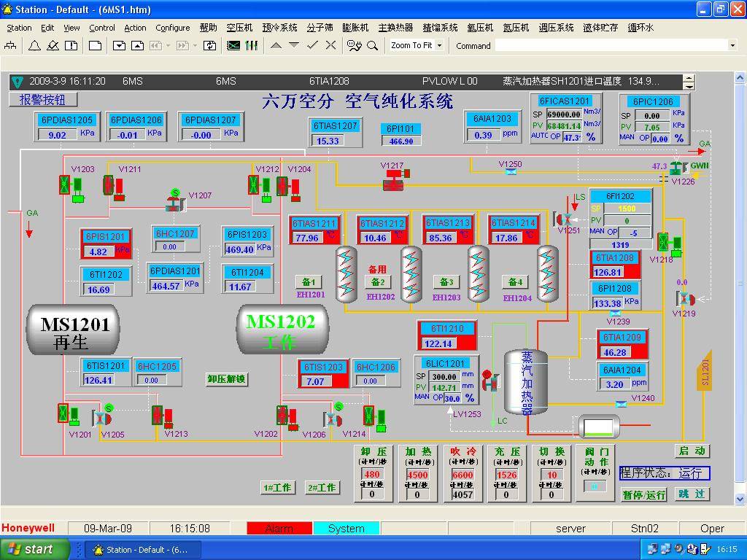Open the Configure menu
Image resolution: width=747 pixels, height=560 pixels.
[172, 28]
